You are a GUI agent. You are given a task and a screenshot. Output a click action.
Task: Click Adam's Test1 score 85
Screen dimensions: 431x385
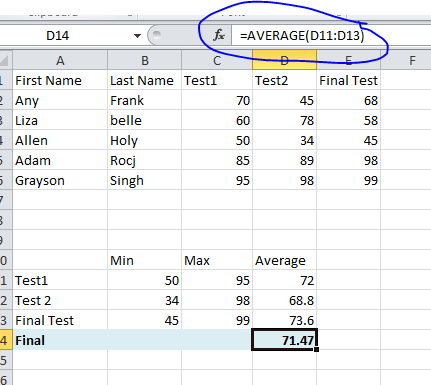click(x=217, y=160)
